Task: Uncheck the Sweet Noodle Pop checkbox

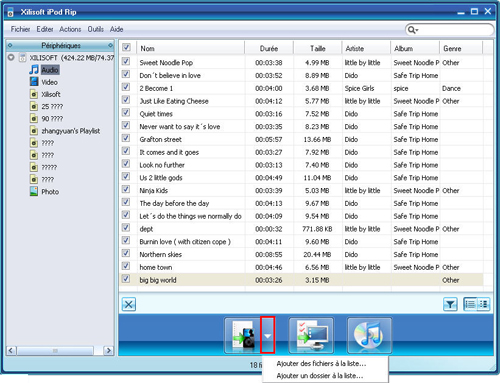Action: click(126, 61)
